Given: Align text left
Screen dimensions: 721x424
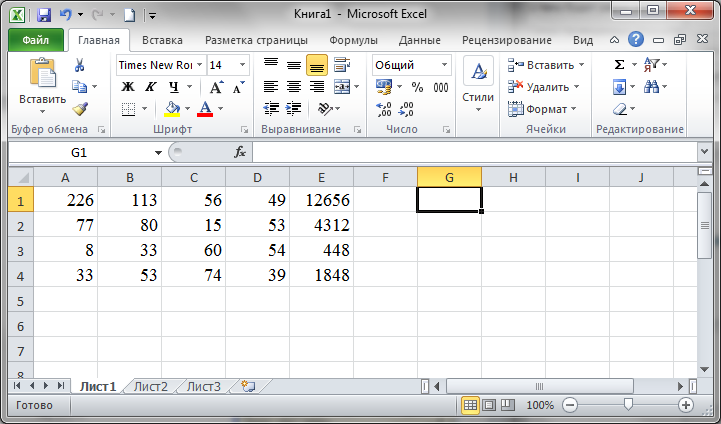Looking at the screenshot, I should (271, 87).
